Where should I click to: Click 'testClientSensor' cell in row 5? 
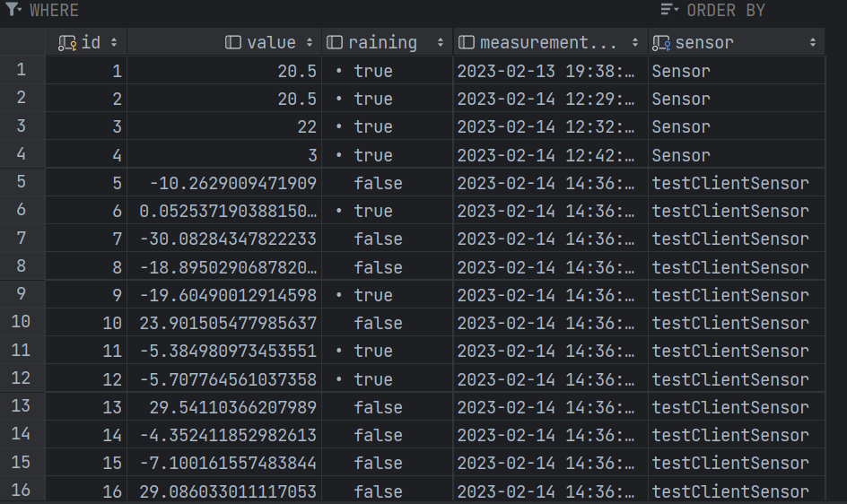(x=737, y=183)
